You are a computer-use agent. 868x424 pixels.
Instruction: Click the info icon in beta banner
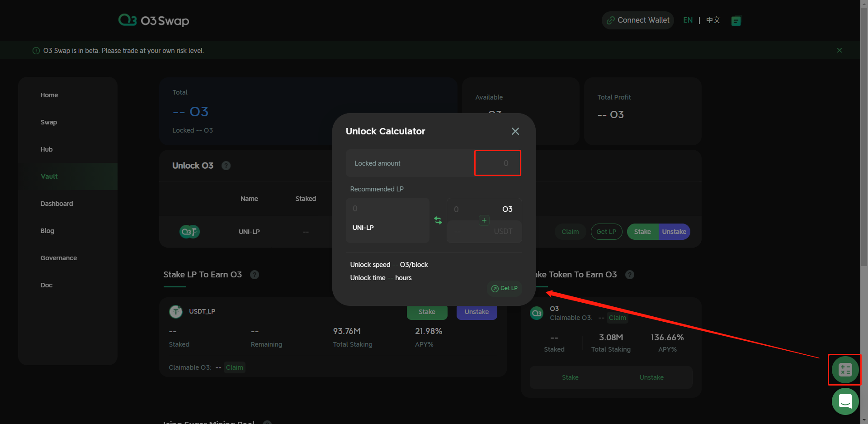pyautogui.click(x=36, y=51)
